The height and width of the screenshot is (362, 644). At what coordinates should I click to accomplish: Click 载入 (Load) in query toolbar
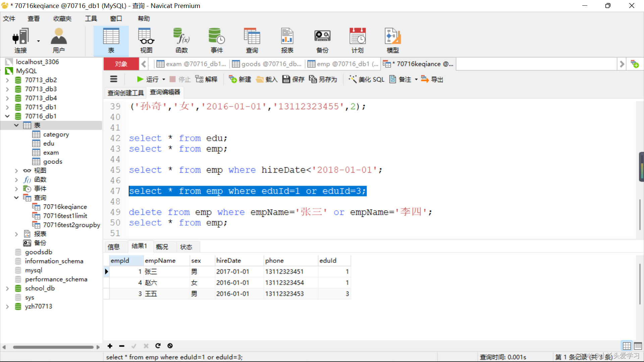coord(267,79)
